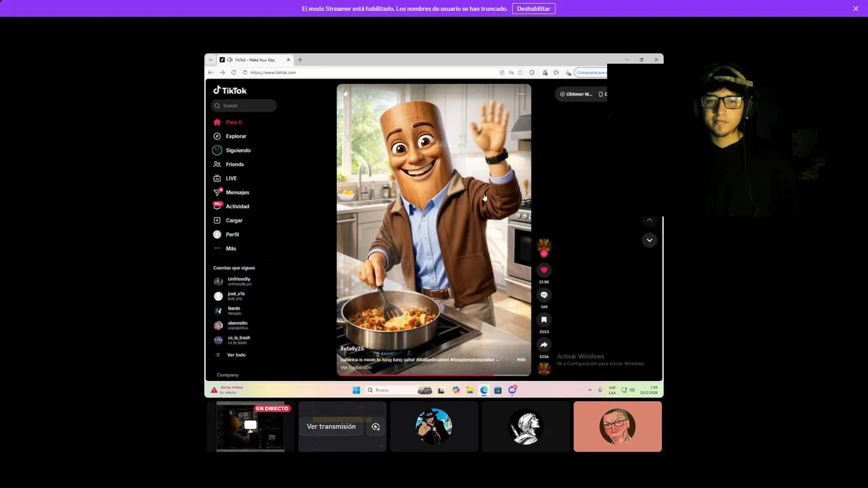The image size is (868, 488).
Task: Expand Ver todo followed accounts
Action: (230, 355)
